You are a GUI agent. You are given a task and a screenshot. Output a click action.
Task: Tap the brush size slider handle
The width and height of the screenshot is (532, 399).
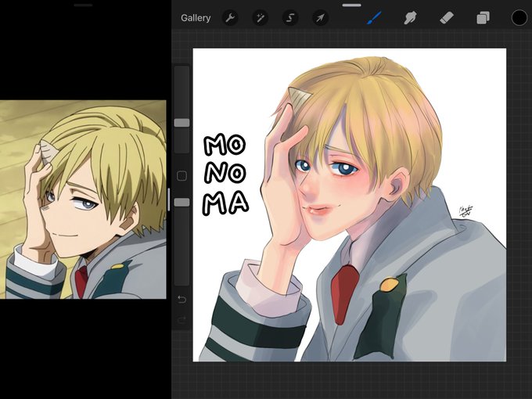(x=182, y=123)
